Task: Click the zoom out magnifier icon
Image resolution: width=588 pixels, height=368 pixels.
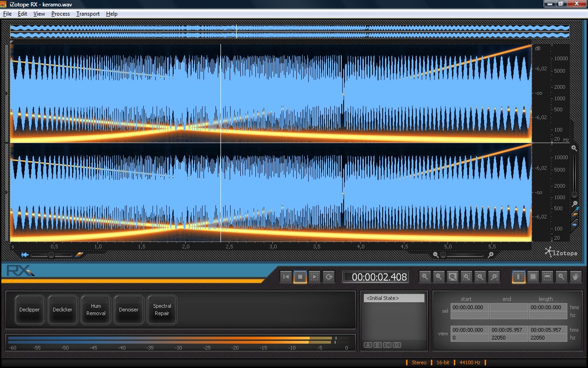Action: pyautogui.click(x=439, y=277)
